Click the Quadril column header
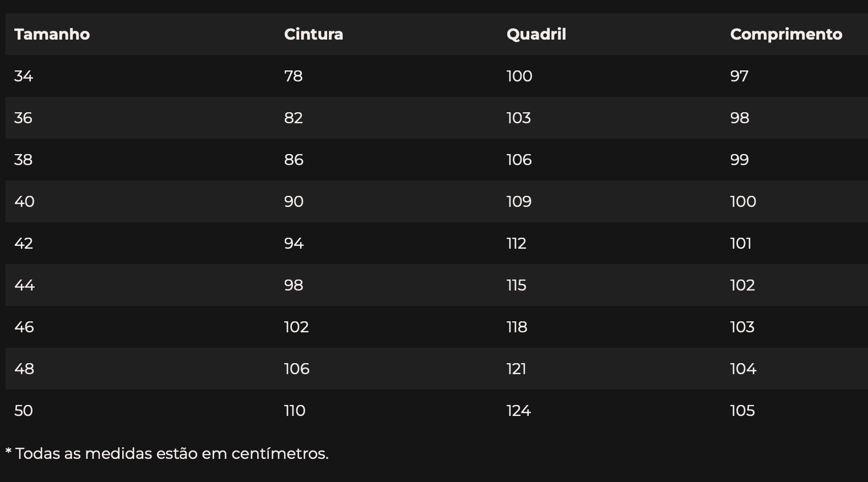Image resolution: width=868 pixels, height=482 pixels. [536, 34]
